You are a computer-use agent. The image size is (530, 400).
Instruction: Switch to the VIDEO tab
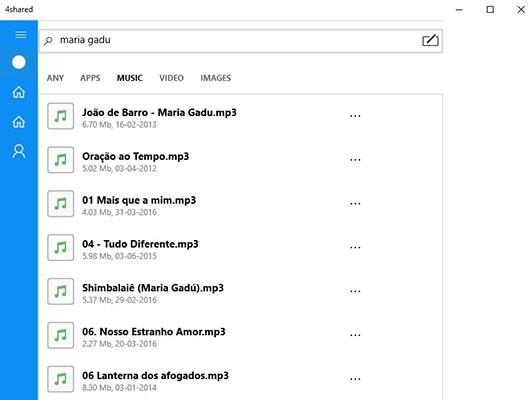click(171, 78)
